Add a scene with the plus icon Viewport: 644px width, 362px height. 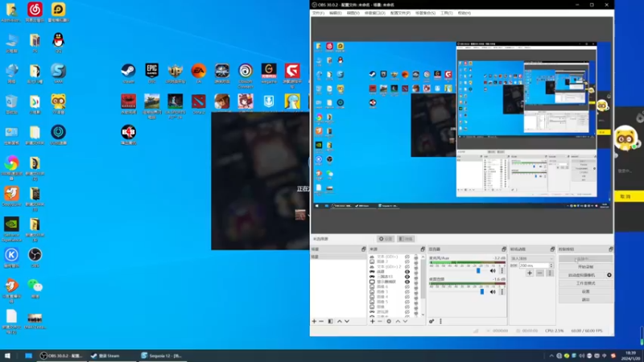point(314,321)
